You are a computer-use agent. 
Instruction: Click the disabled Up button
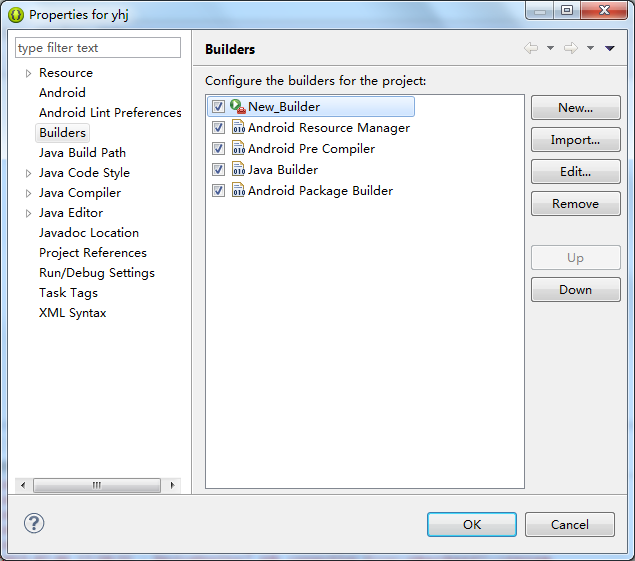575,258
